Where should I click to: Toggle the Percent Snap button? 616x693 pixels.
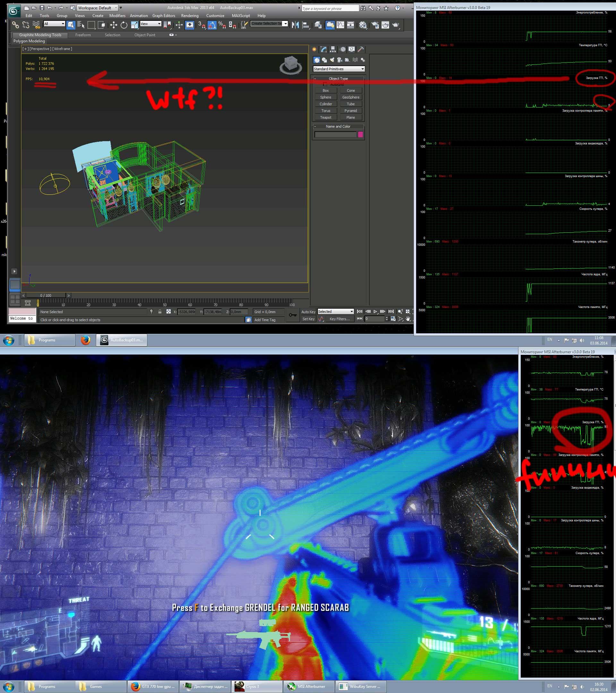click(x=222, y=25)
